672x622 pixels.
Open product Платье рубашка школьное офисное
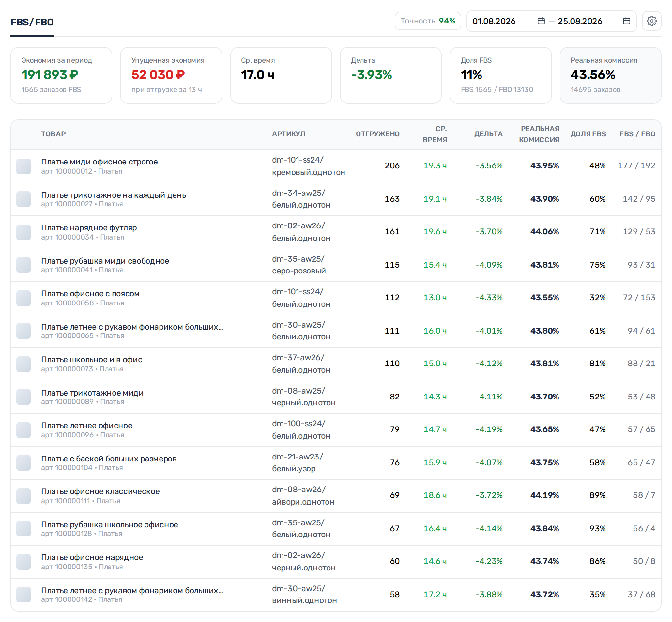point(109,525)
